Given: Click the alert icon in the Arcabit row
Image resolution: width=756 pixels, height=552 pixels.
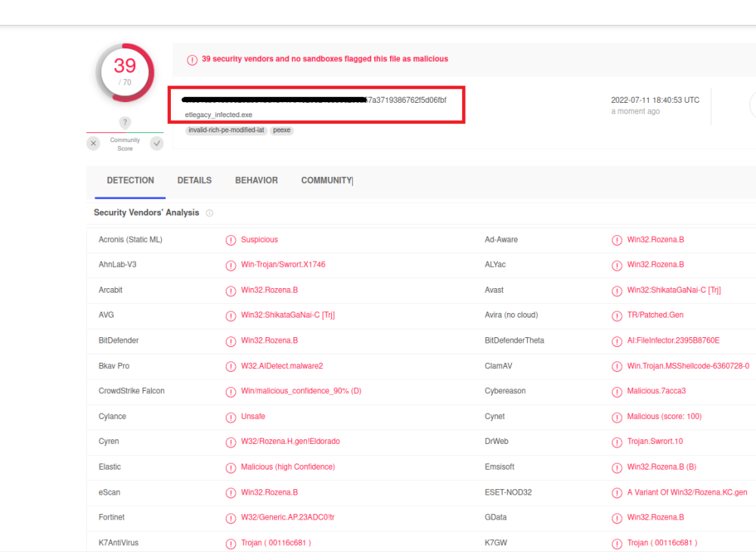Looking at the screenshot, I should tap(231, 290).
